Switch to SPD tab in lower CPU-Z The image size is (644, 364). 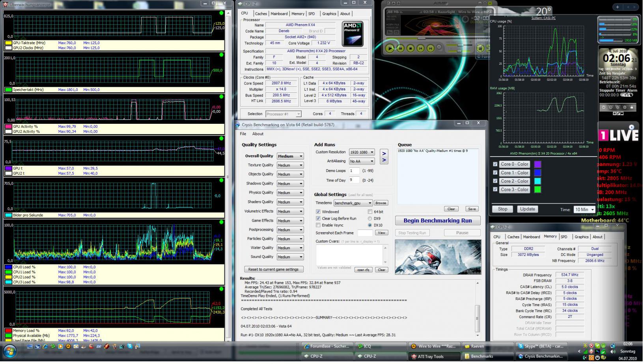(564, 237)
